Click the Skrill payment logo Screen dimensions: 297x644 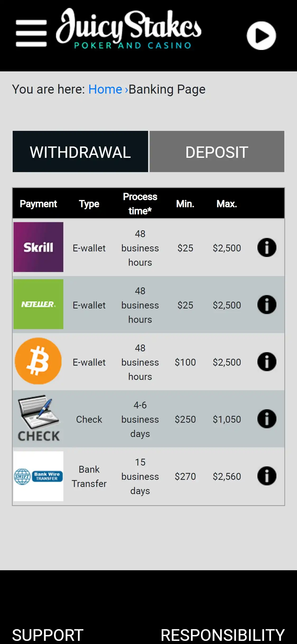point(39,247)
